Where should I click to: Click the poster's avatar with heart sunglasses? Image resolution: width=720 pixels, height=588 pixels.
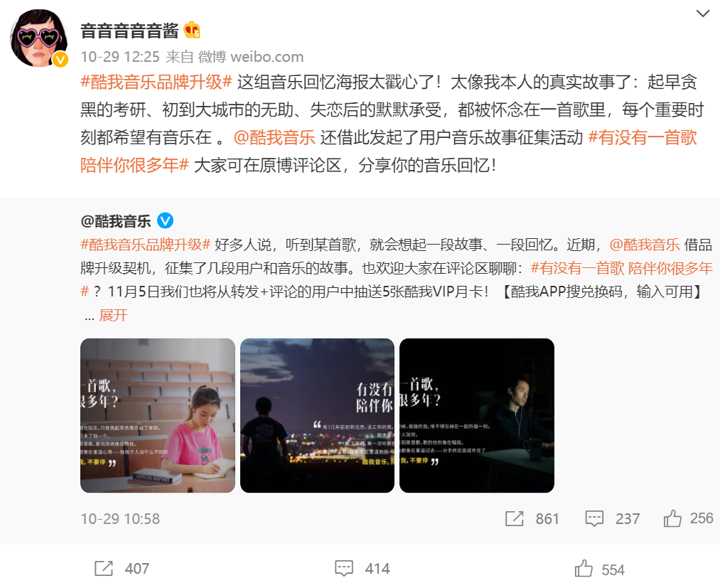pos(39,38)
